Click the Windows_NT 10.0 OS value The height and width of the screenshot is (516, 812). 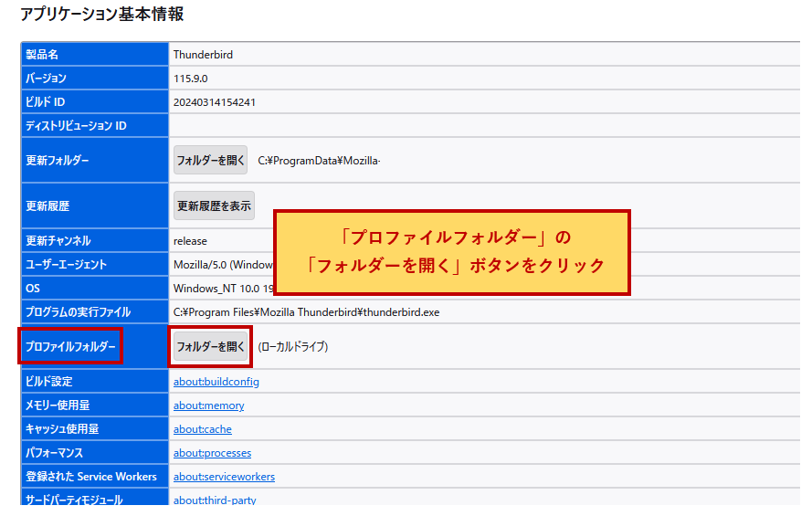(223, 289)
